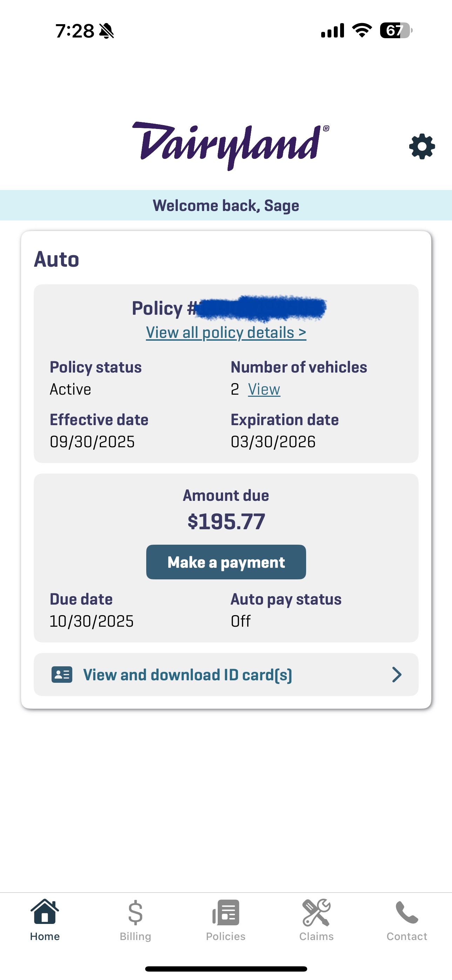Tap the Billing dollar sign icon
Viewport: 452px width, 980px height.
(x=135, y=912)
